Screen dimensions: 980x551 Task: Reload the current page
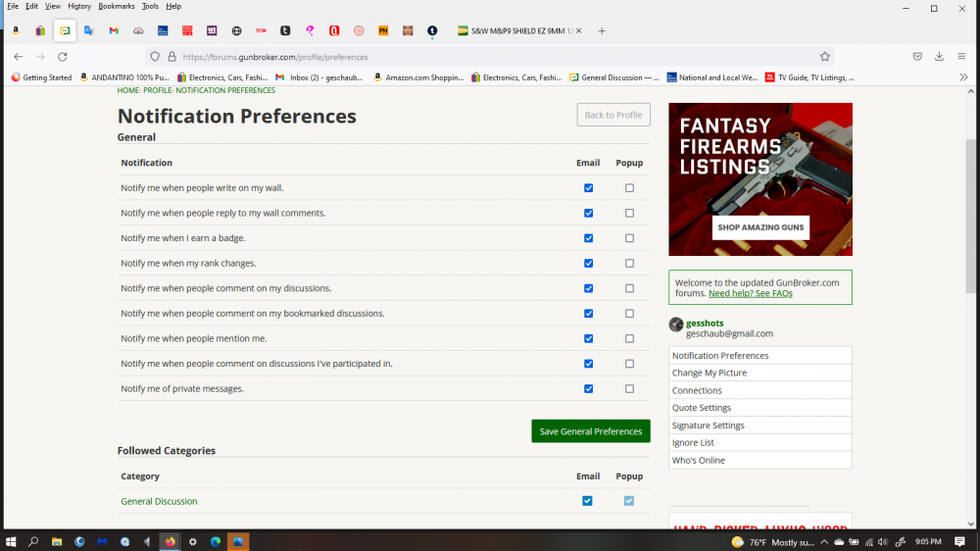(63, 57)
